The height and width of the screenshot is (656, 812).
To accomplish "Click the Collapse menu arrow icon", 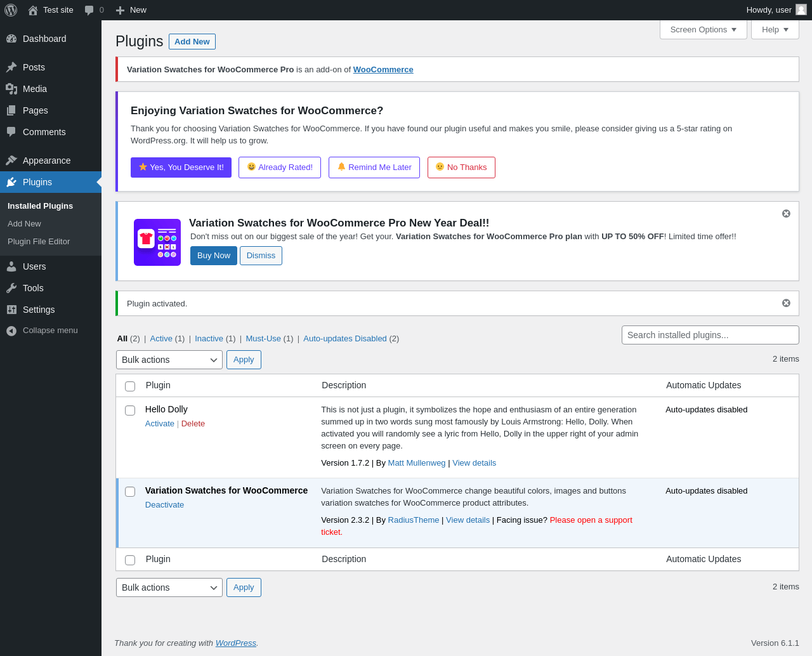I will 11,331.
